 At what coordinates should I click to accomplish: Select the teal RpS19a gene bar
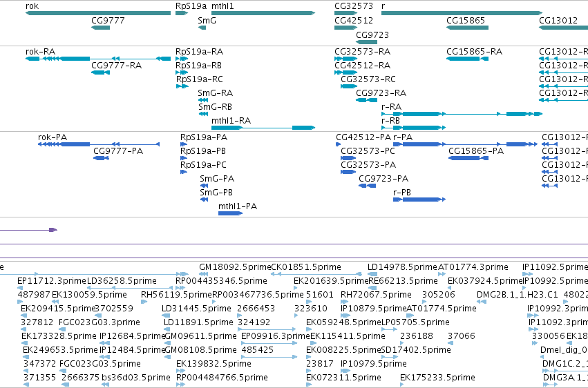182,13
